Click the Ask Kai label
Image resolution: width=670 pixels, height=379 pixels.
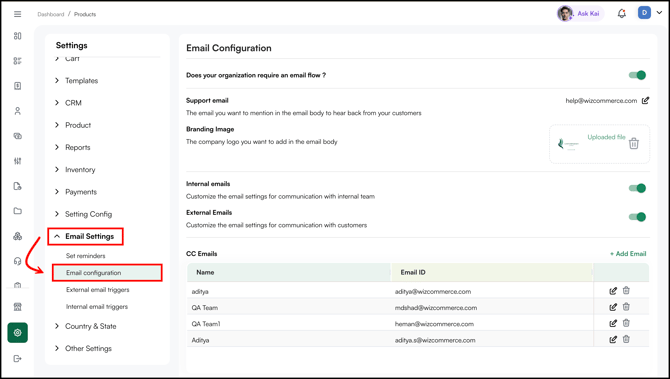[588, 14]
